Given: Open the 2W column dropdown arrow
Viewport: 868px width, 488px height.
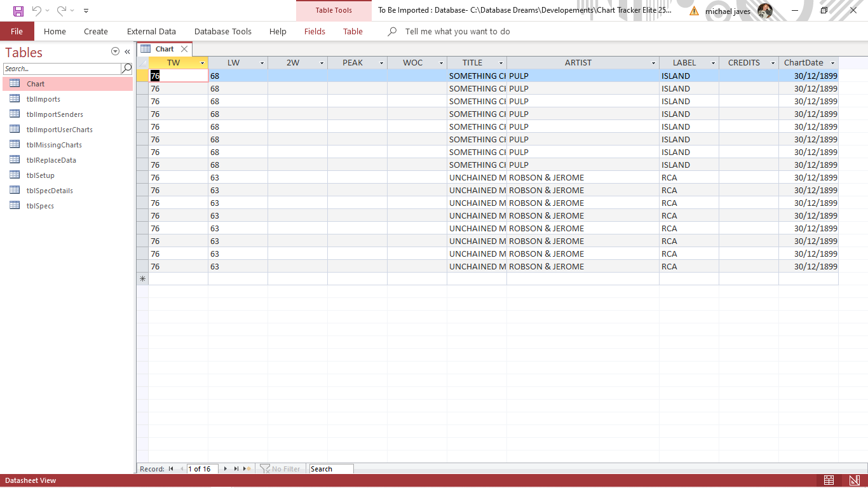Looking at the screenshot, I should click(322, 63).
